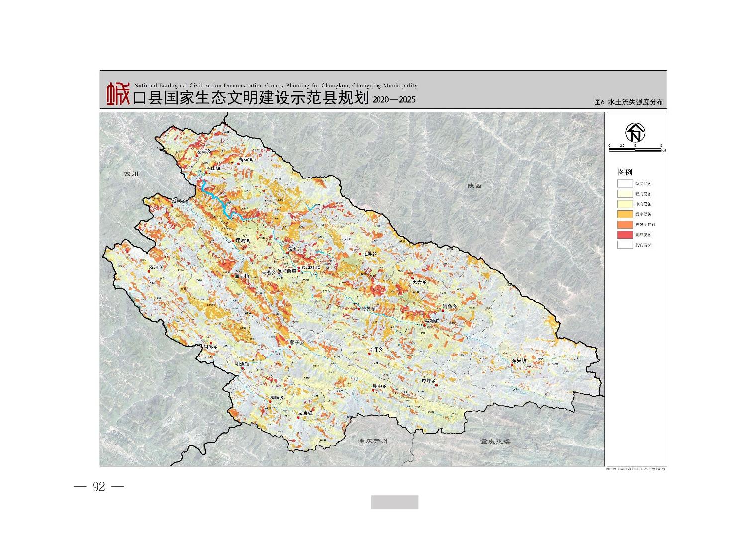
Task: Click the white 微度侵蚀 legend swatch
Action: 625,184
